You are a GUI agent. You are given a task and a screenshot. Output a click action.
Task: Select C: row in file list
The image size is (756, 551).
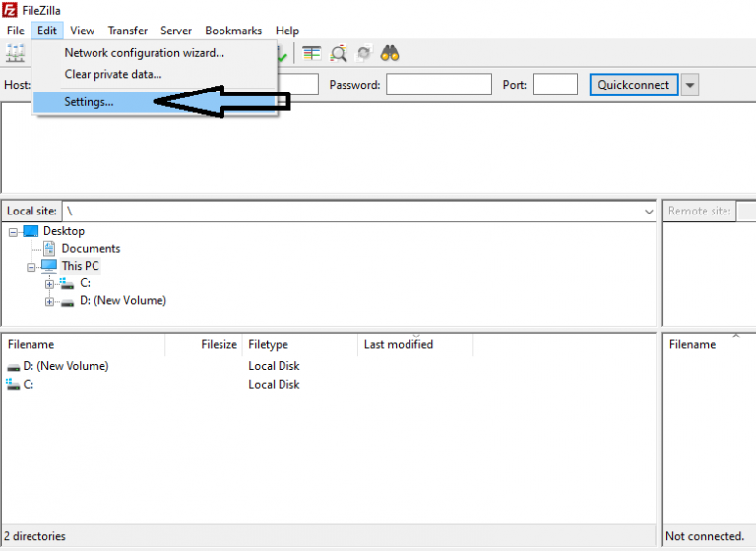click(x=328, y=384)
